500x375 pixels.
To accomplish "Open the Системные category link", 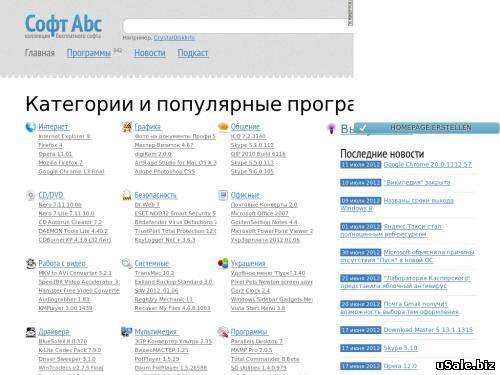I will pyautogui.click(x=152, y=263).
